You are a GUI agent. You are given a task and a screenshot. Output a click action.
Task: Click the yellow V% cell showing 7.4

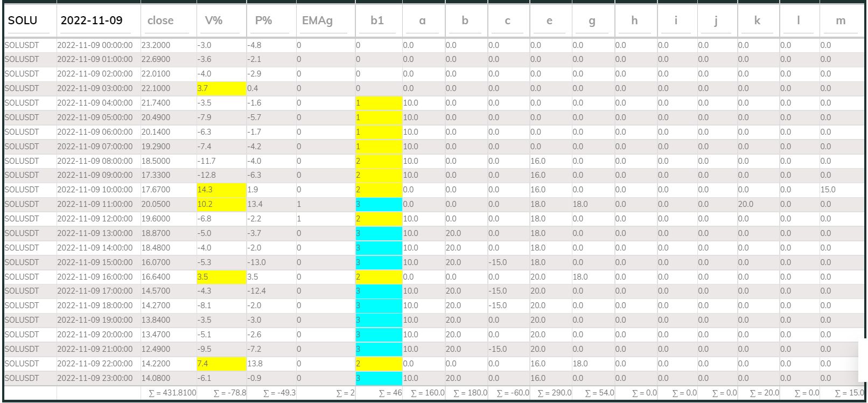(221, 364)
